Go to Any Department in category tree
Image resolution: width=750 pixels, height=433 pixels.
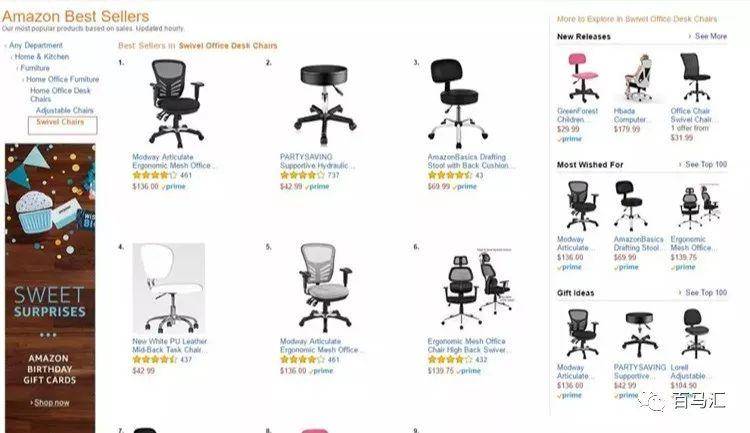36,45
